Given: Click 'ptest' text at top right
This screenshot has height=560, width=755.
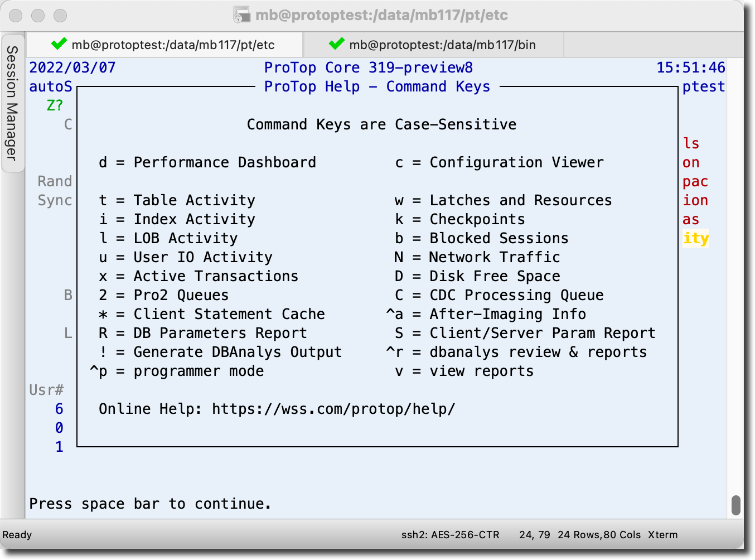Looking at the screenshot, I should (x=704, y=87).
